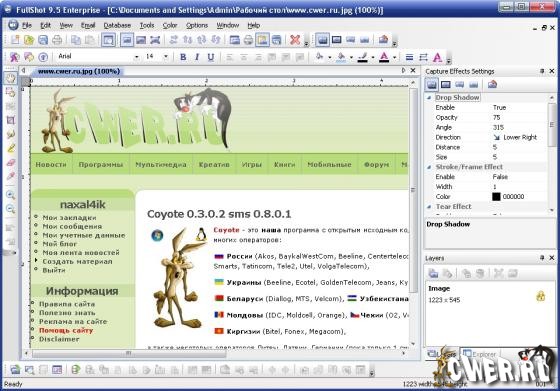This screenshot has height=391, width=560.
Task: Toggle Italic formatting button
Action: pos(197,57)
